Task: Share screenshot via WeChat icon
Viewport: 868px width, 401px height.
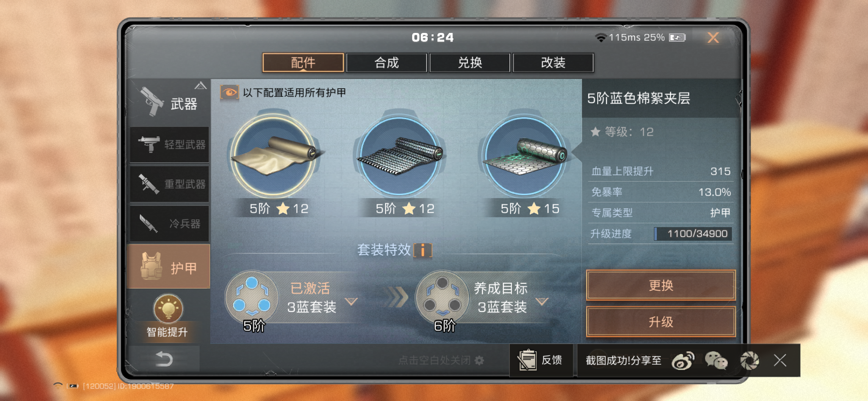Action: [x=716, y=360]
